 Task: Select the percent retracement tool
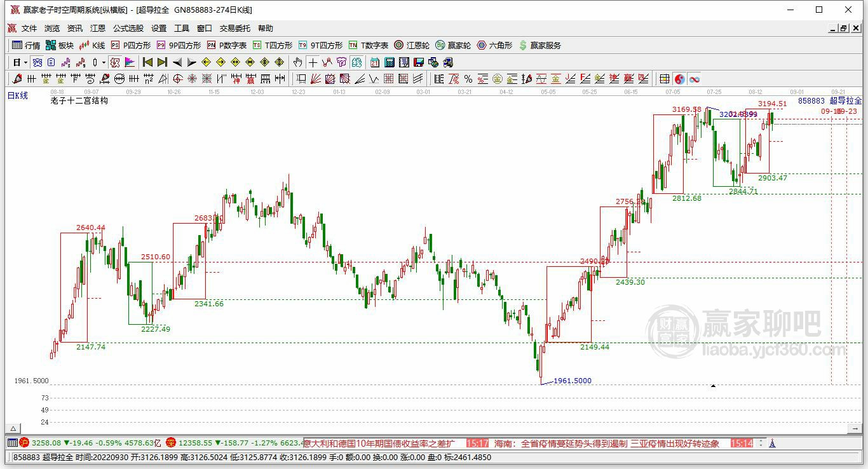click(468, 79)
